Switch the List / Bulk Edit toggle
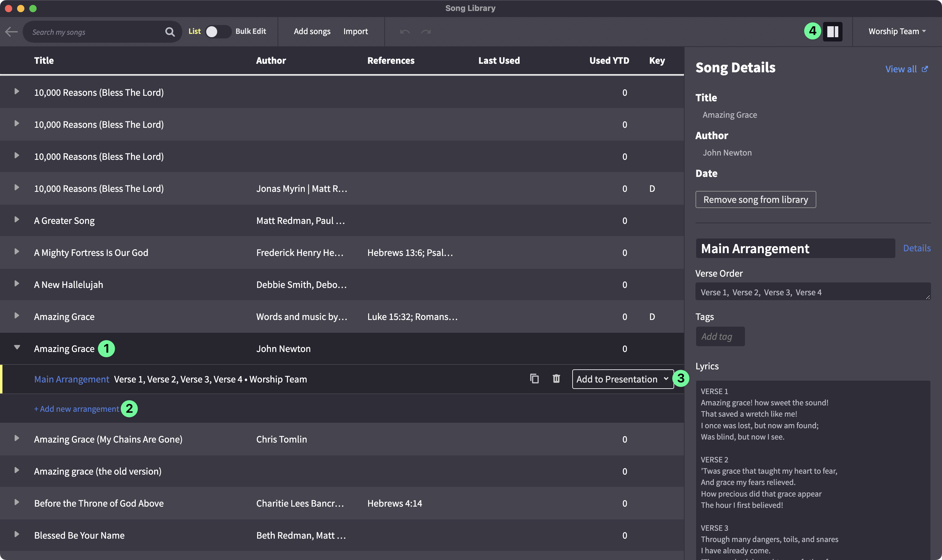942x560 pixels. point(218,32)
